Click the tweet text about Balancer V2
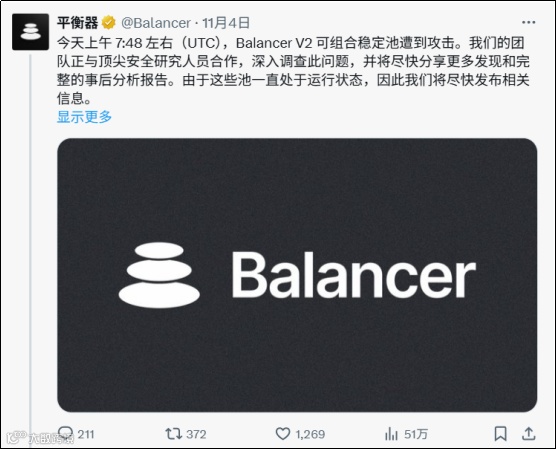Viewport: 557px width, 450px height. pyautogui.click(x=293, y=71)
